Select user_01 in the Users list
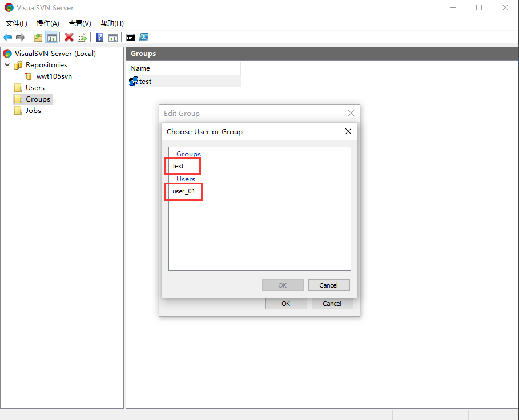The width and height of the screenshot is (519, 420). pyautogui.click(x=184, y=191)
